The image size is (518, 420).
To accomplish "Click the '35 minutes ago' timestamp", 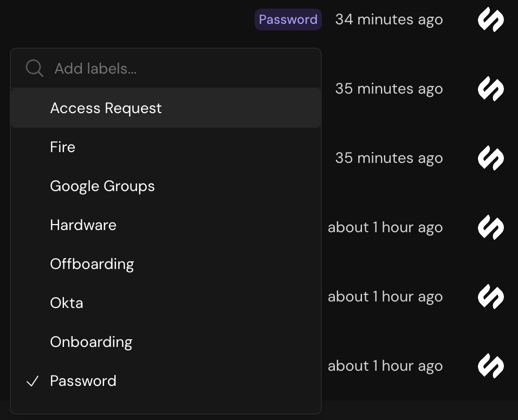I will 388,89.
